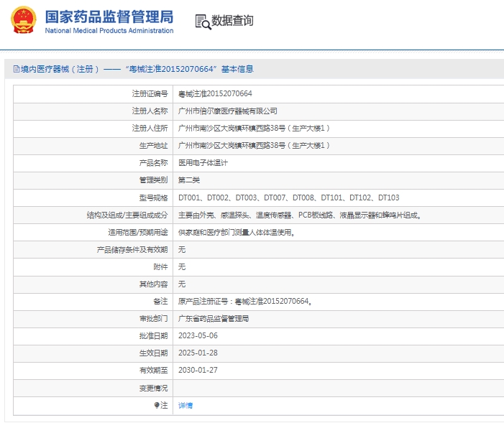This screenshot has width=504, height=423.
Task: Click the lightbulb icon beside 注
Action: (157, 405)
